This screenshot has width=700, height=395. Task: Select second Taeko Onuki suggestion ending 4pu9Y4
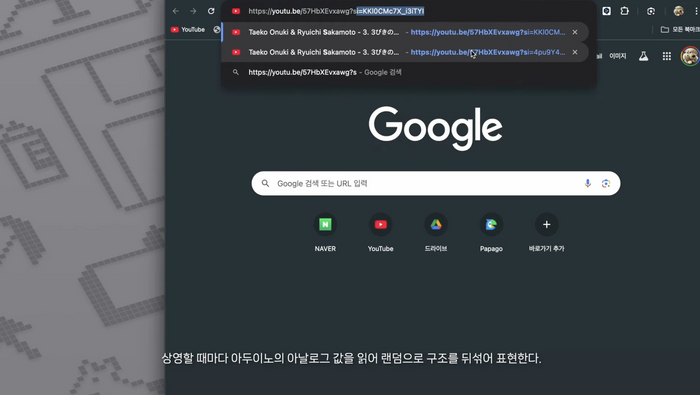[x=404, y=52]
